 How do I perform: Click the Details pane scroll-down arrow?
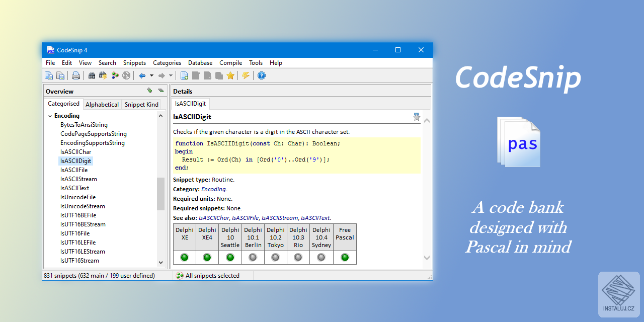[x=427, y=258]
